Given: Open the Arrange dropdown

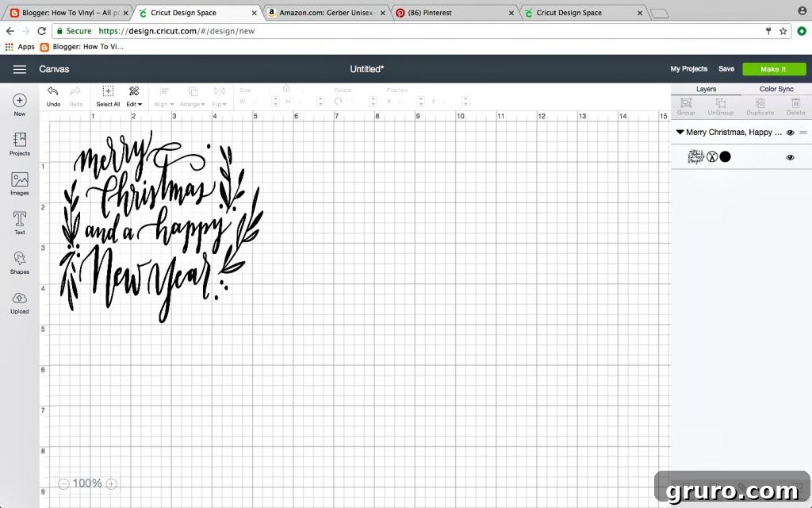Looking at the screenshot, I should (x=193, y=97).
